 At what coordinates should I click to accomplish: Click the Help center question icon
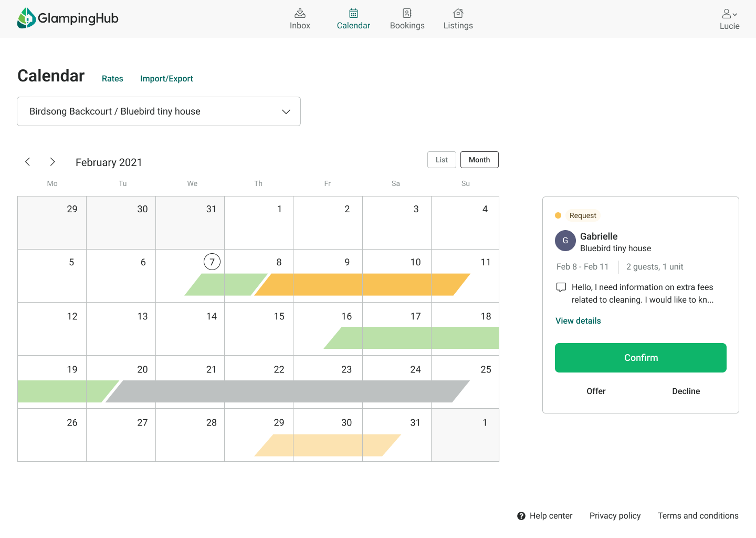pyautogui.click(x=521, y=516)
